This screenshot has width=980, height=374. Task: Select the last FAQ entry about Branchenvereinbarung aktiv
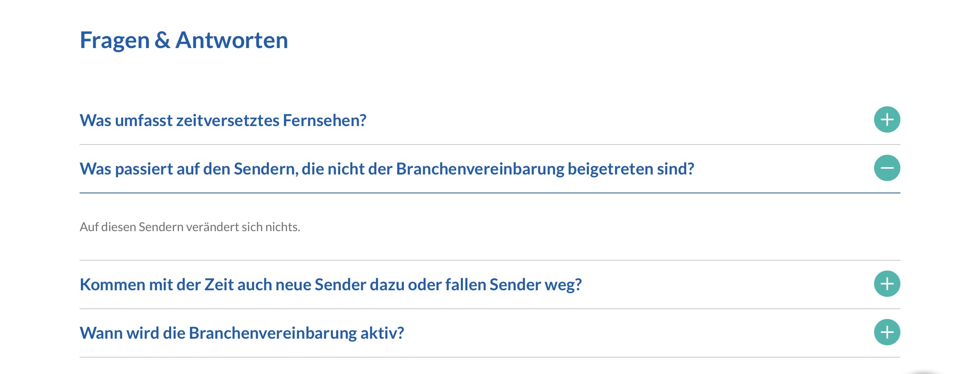242,333
